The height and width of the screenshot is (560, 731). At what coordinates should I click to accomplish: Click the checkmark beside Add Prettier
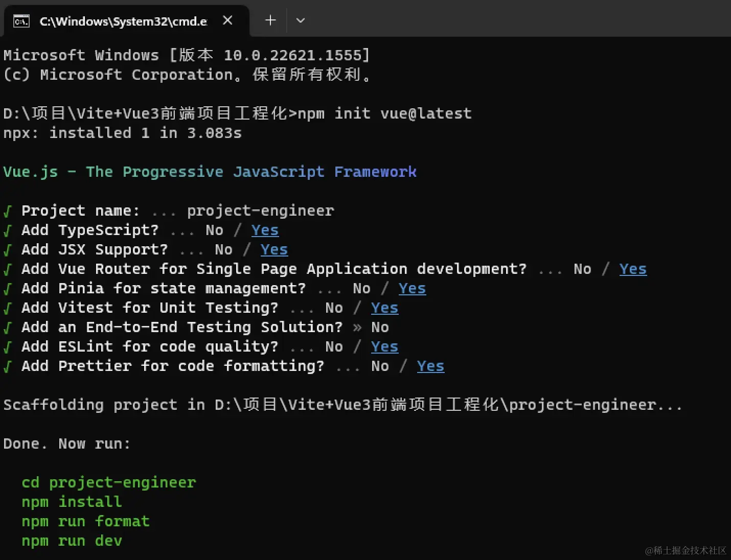7,366
